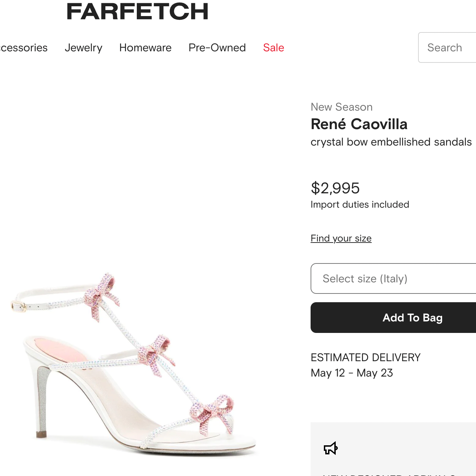Go to the Homeware section

tap(145, 47)
